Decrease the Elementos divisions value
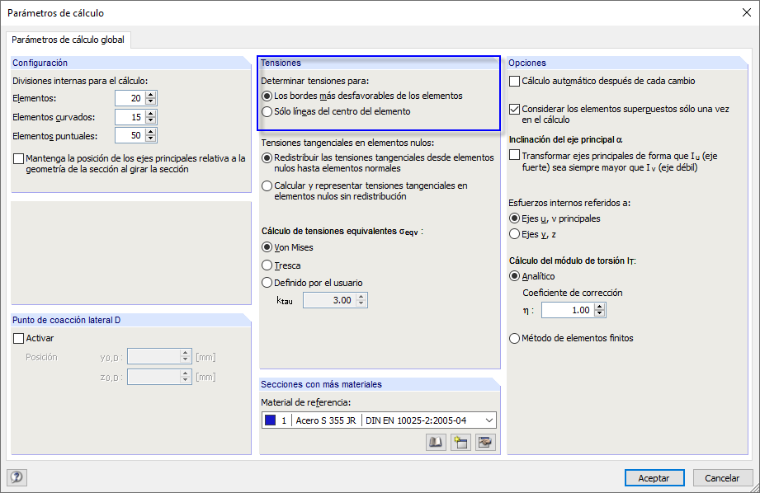The width and height of the screenshot is (760, 493). tap(151, 102)
